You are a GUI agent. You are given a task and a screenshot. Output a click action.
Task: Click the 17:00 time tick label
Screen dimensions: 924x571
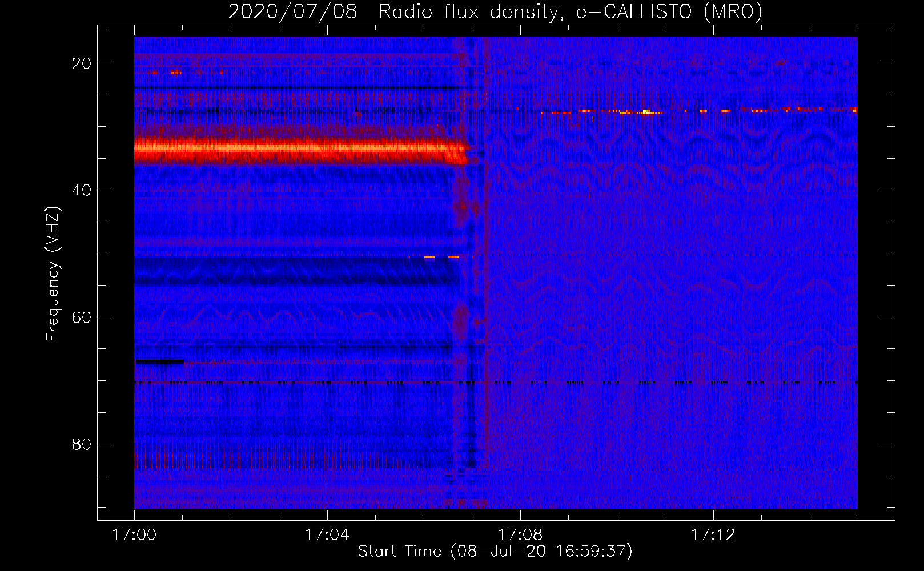click(134, 535)
